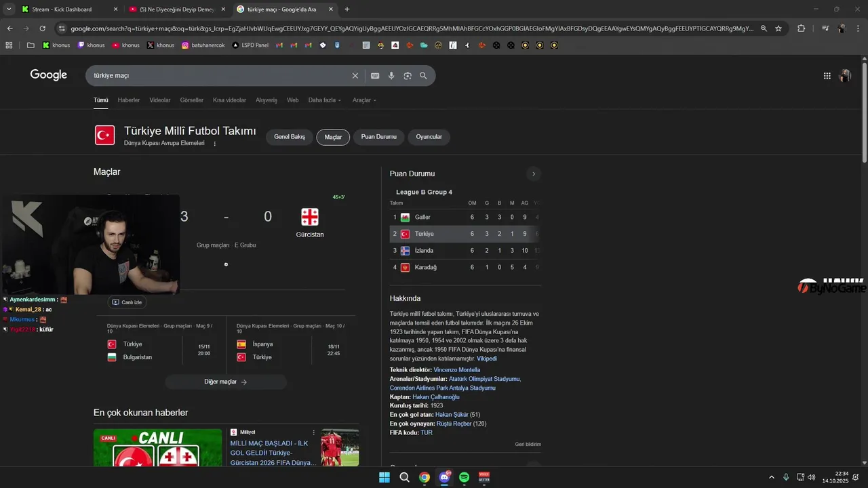The image size is (868, 488).
Task: Open the Hakan Şükür link
Action: pyautogui.click(x=452, y=414)
